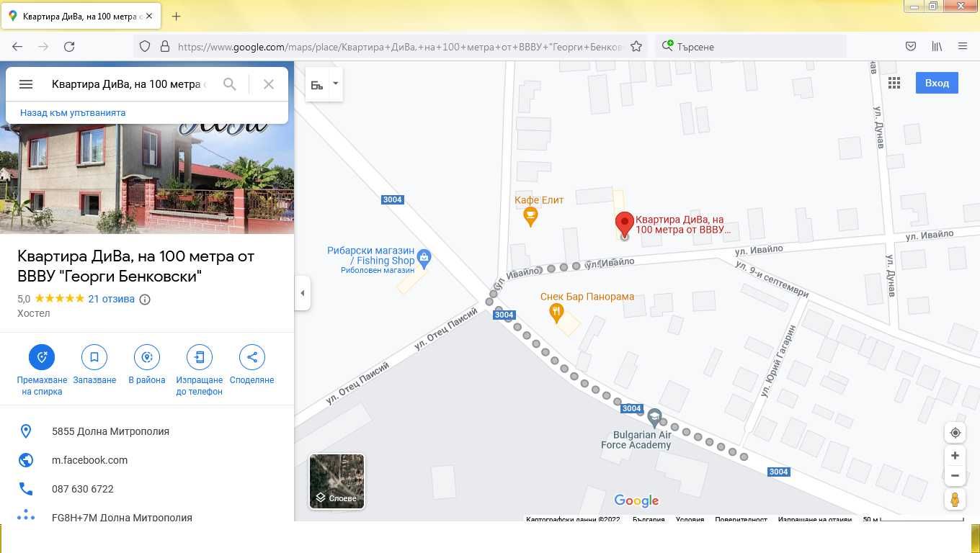
Task: Close the Квартира ДиВа browser tab
Action: (x=149, y=16)
